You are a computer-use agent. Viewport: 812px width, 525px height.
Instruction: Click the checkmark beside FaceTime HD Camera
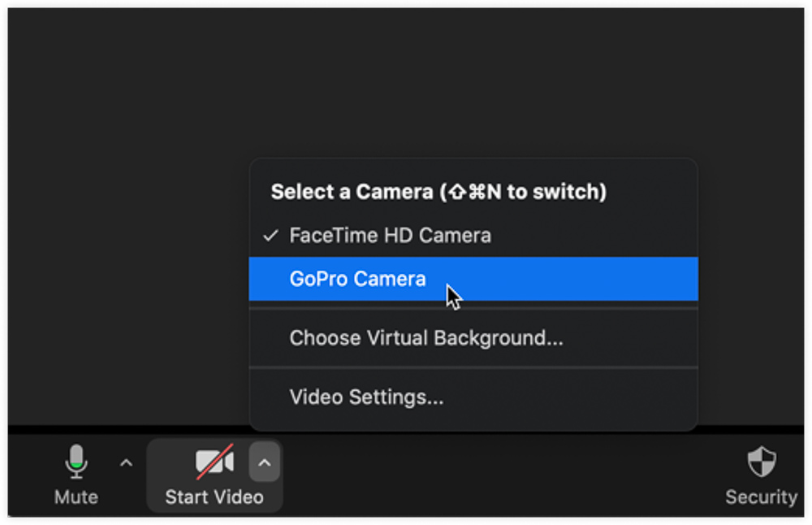coord(270,236)
